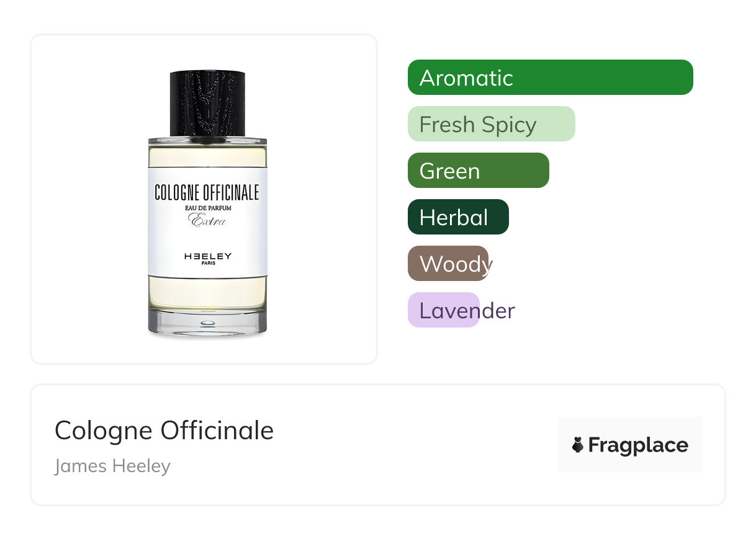This screenshot has width=756, height=536.
Task: Click the HEELEY Paris text on bottle
Action: click(207, 259)
